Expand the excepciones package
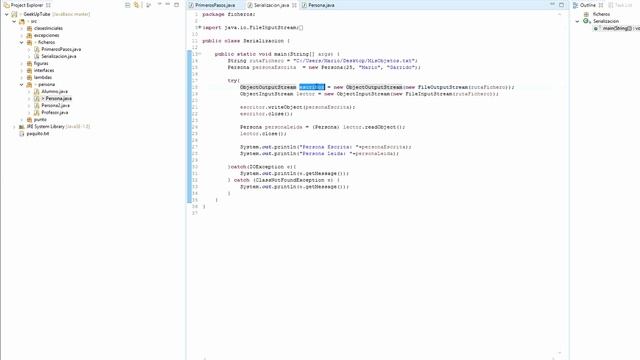 (x=22, y=36)
